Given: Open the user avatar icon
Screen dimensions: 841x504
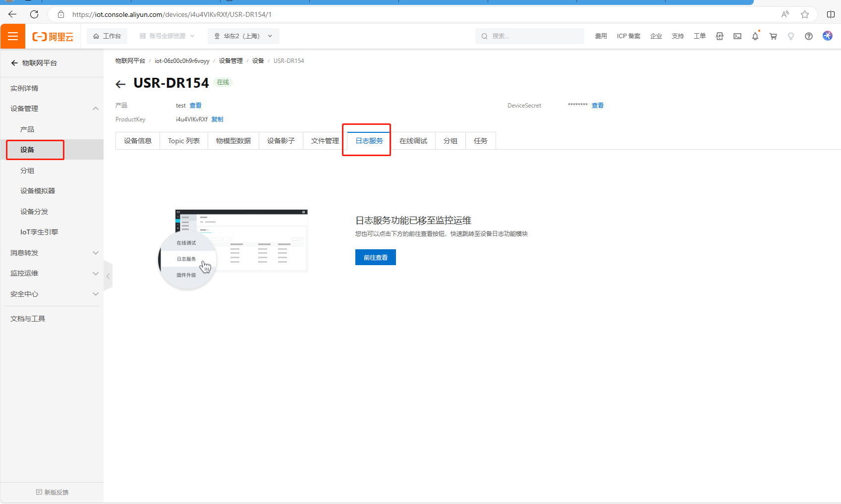Looking at the screenshot, I should pyautogui.click(x=828, y=36).
